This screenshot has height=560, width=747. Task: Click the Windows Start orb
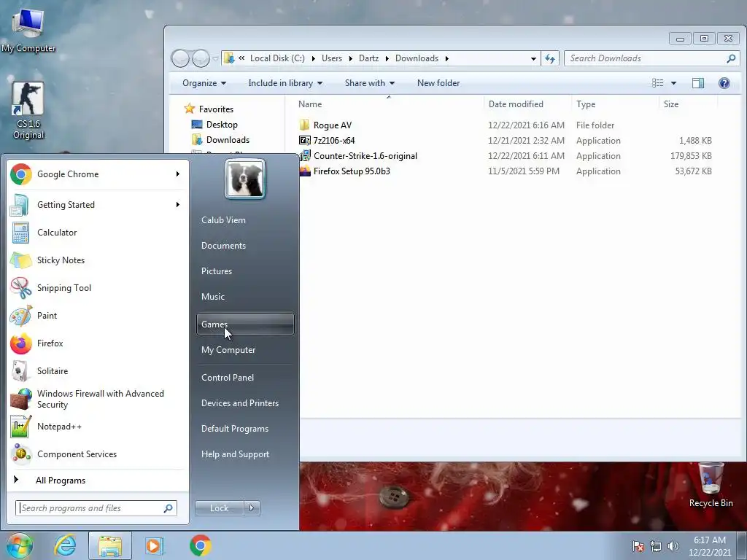pyautogui.click(x=19, y=545)
